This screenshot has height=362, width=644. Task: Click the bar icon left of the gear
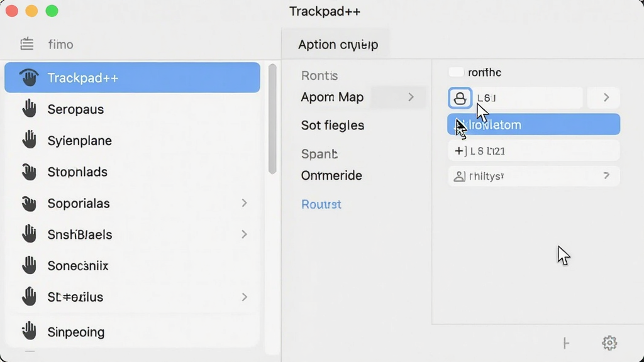coord(567,343)
